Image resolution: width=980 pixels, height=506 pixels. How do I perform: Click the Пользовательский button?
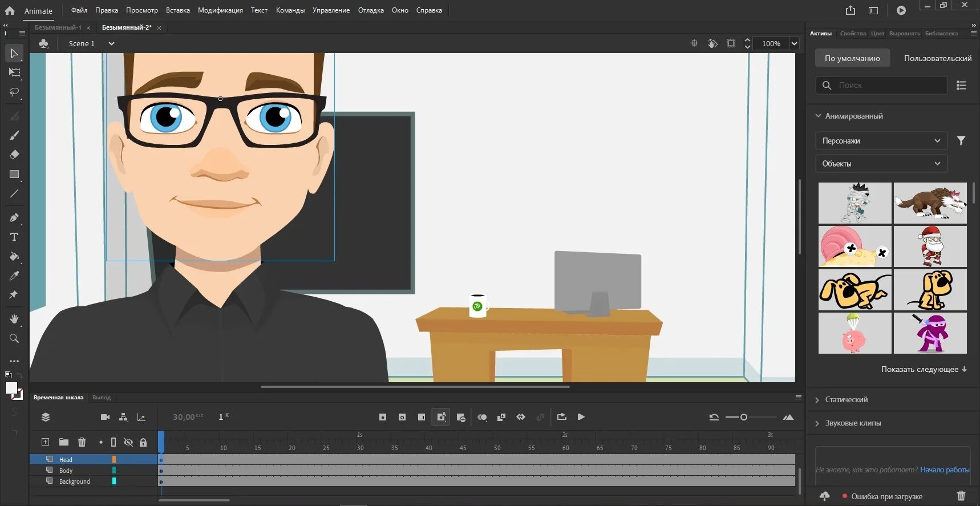pyautogui.click(x=937, y=58)
